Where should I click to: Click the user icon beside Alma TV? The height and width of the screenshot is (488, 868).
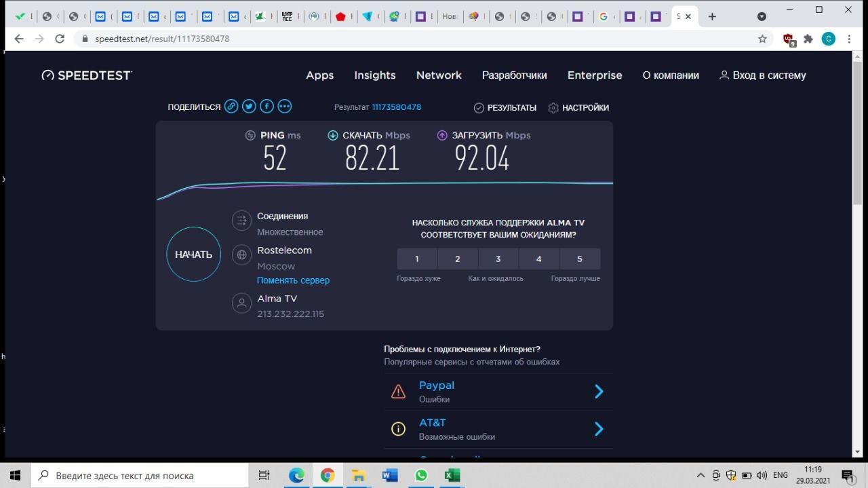click(241, 303)
